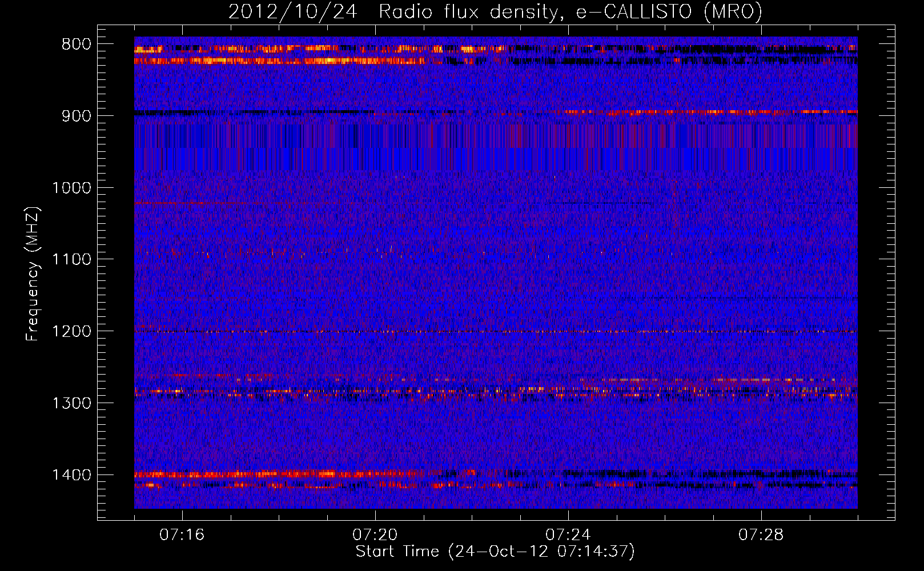Click the 1300 frequency axis label

pos(71,403)
